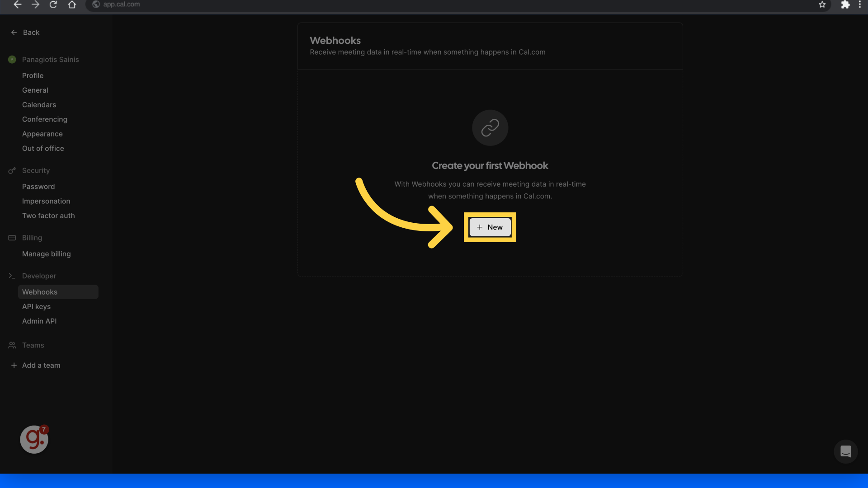Click the Billing card icon
Screen dimensions: 868x488
click(x=12, y=238)
